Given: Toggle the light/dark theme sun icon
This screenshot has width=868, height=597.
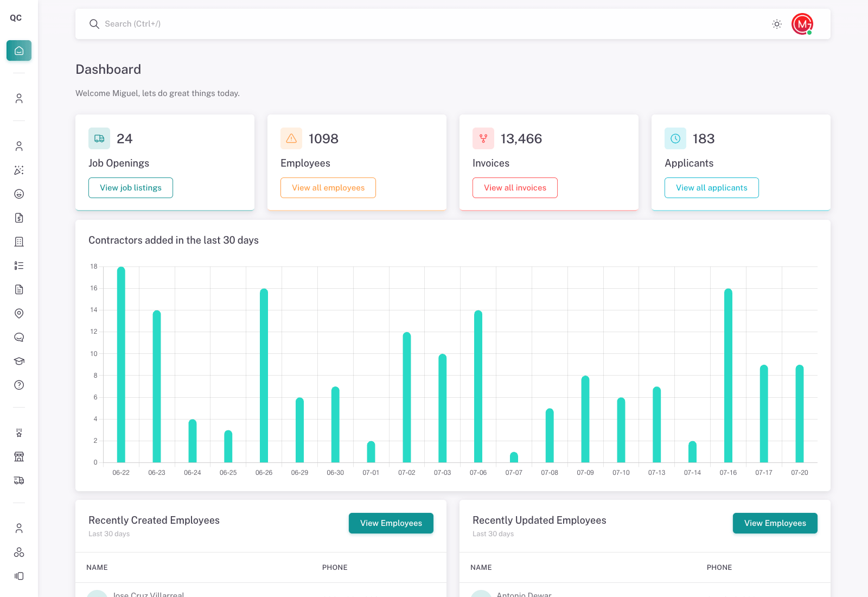Looking at the screenshot, I should [777, 24].
